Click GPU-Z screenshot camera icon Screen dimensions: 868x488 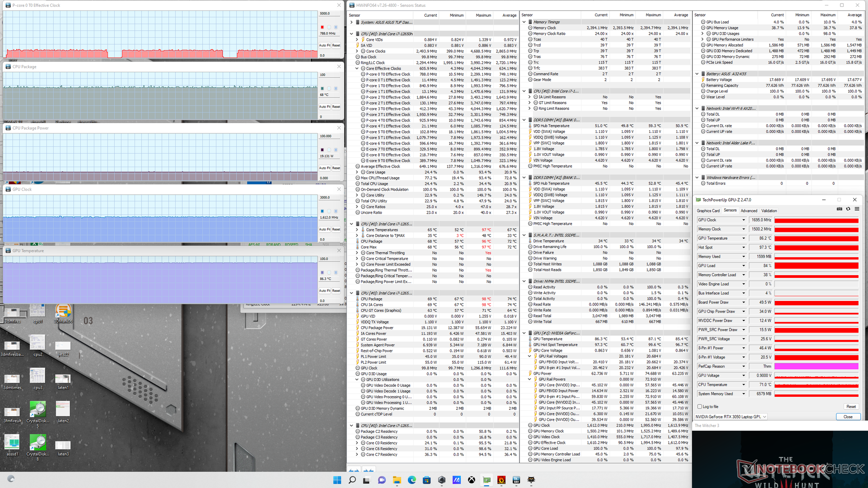840,209
